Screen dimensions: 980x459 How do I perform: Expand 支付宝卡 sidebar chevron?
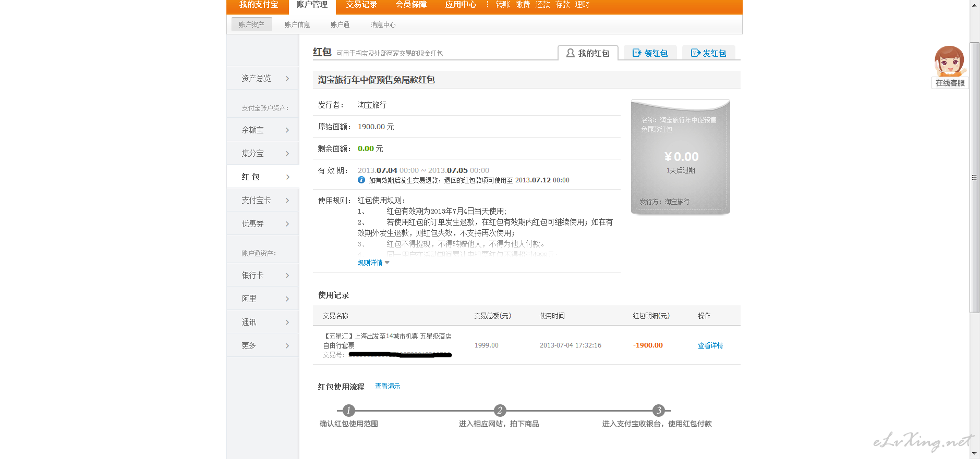[x=287, y=201]
